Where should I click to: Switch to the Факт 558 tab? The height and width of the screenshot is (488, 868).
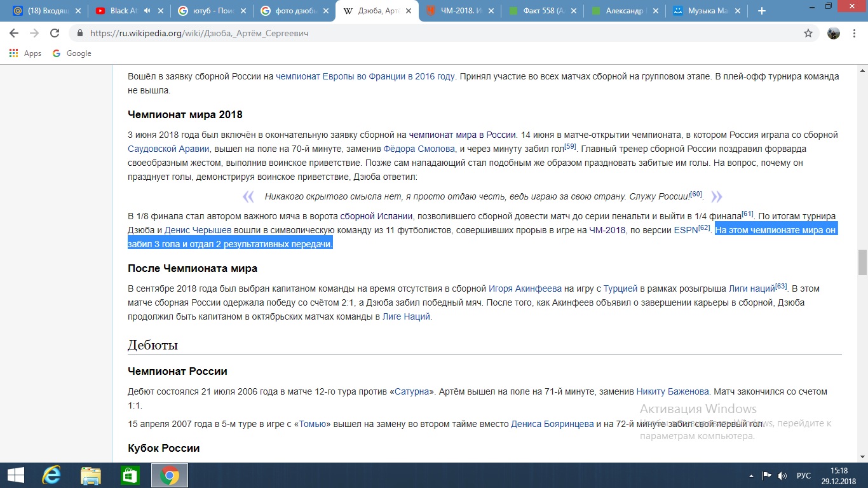[x=543, y=11]
